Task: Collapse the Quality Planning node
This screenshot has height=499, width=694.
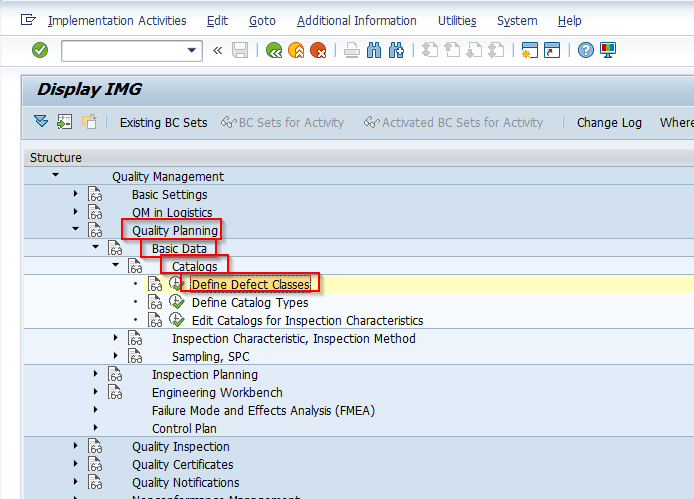Action: click(76, 229)
